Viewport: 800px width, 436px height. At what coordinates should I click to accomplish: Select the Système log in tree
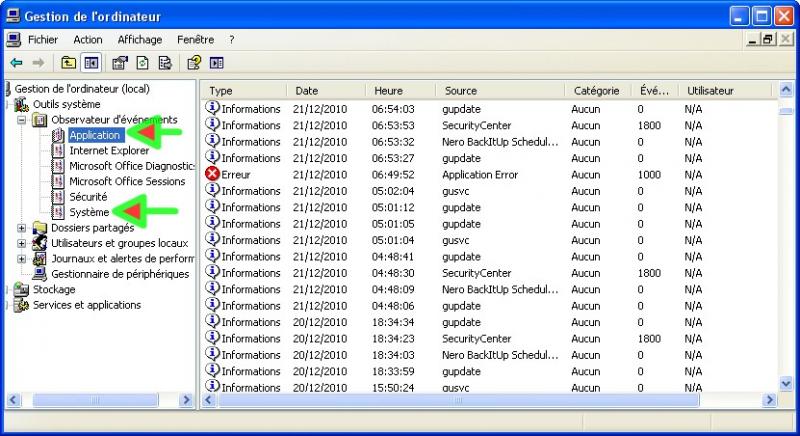pos(89,212)
